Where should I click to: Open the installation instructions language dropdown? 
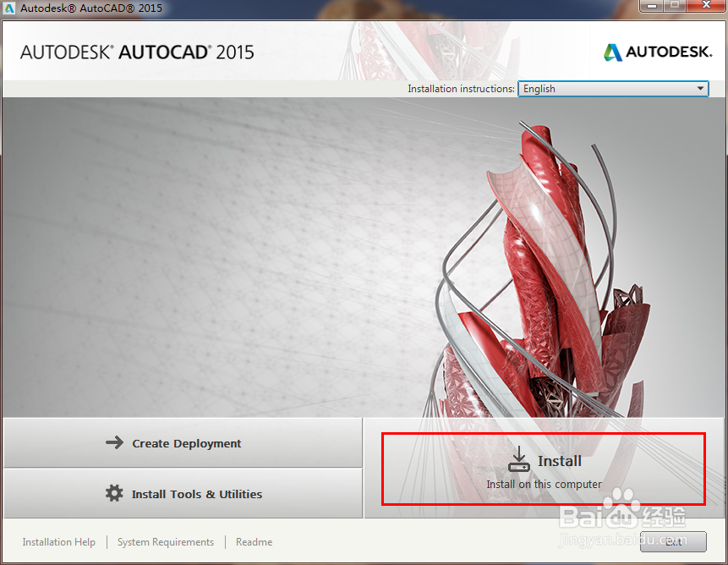click(x=700, y=88)
